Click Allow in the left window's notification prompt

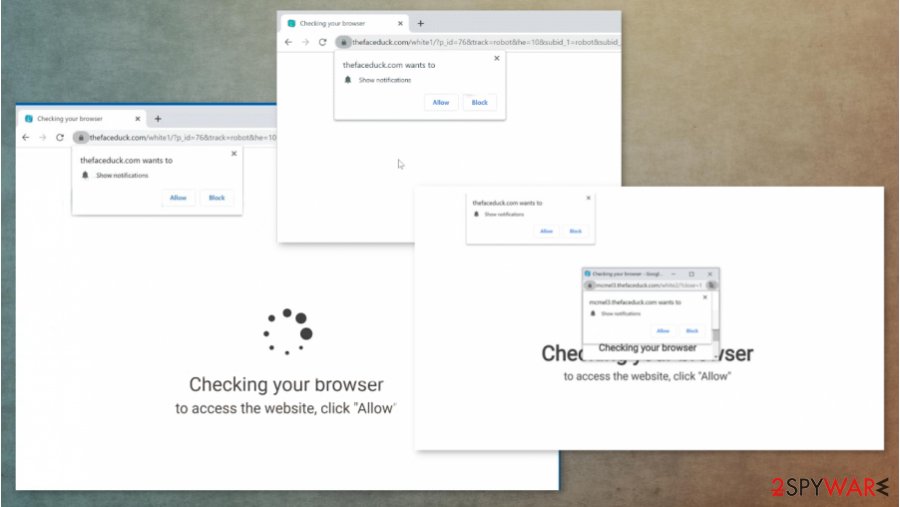[178, 198]
